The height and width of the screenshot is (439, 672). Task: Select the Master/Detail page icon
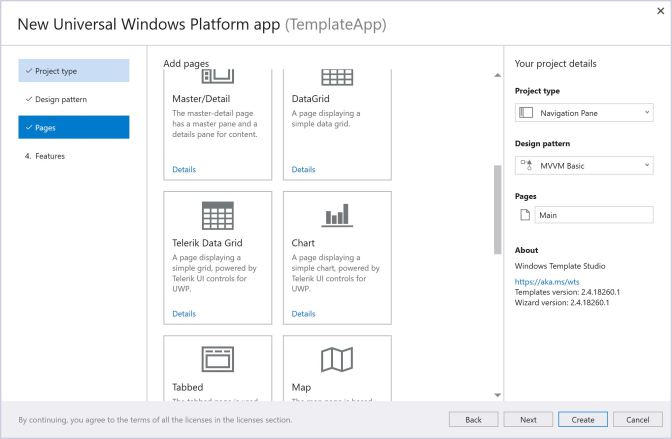click(218, 76)
